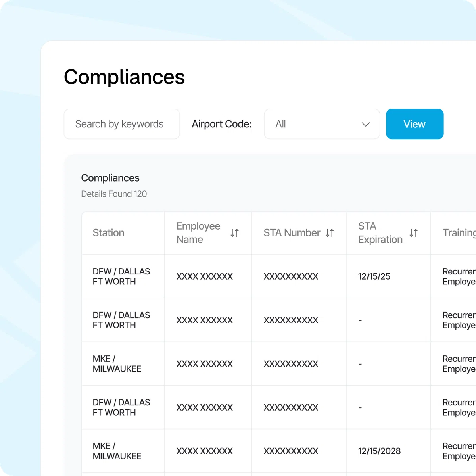Click the Compliances table section heading
476x476 pixels.
(110, 178)
